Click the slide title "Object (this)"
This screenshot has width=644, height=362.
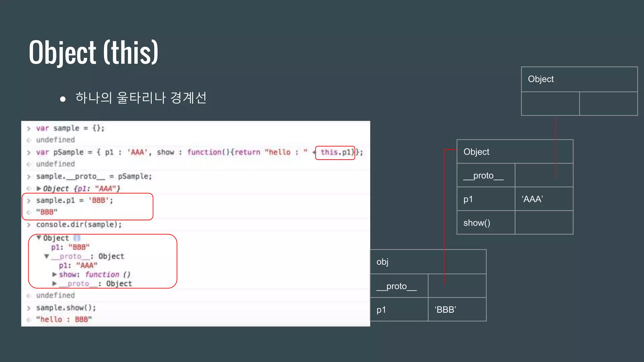(93, 52)
